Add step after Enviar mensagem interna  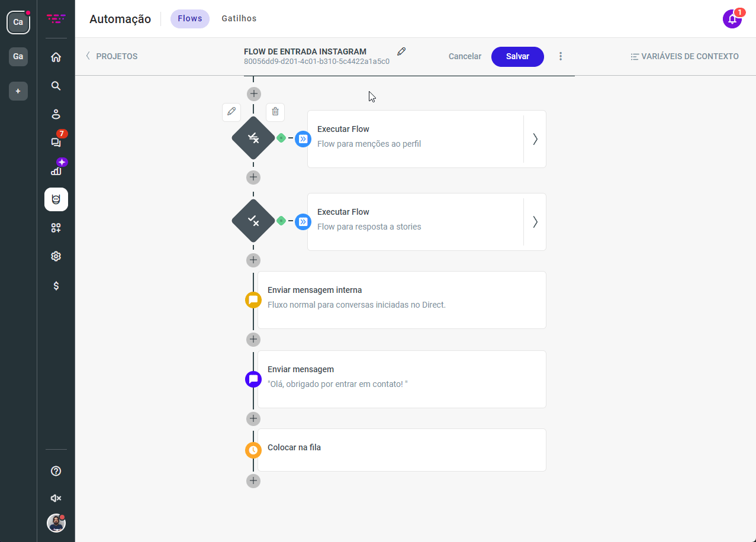tap(253, 339)
